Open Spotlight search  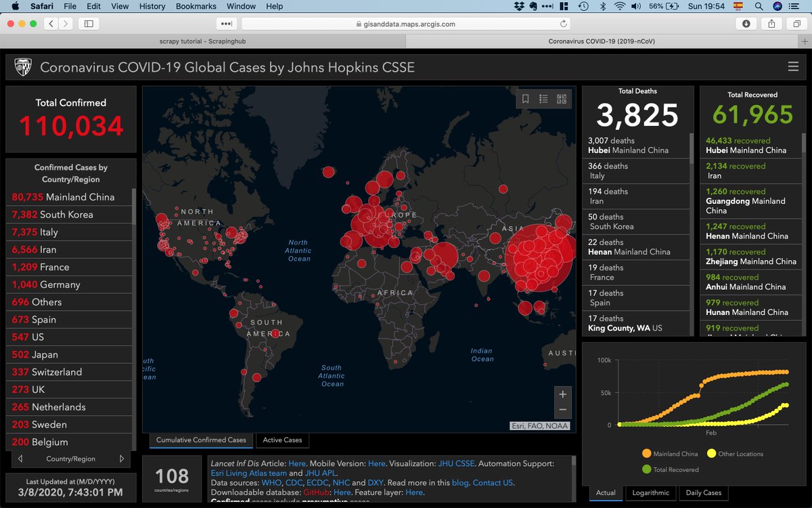[760, 6]
